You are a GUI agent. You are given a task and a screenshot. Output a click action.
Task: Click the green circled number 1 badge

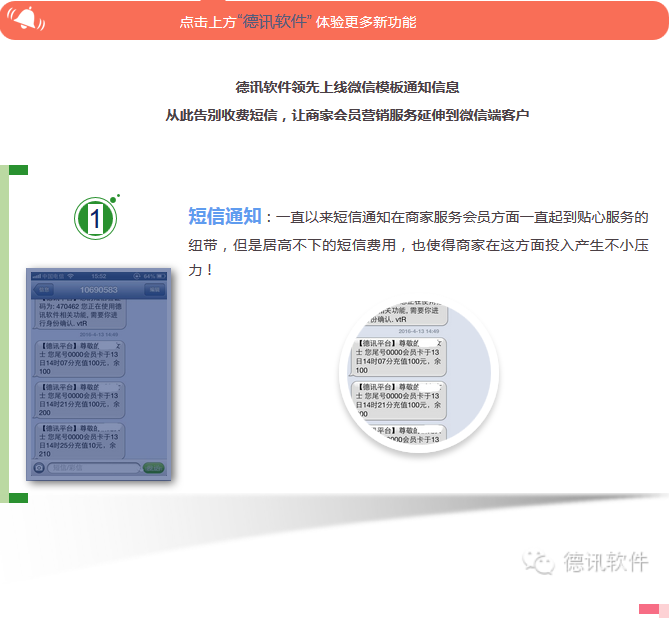95,218
